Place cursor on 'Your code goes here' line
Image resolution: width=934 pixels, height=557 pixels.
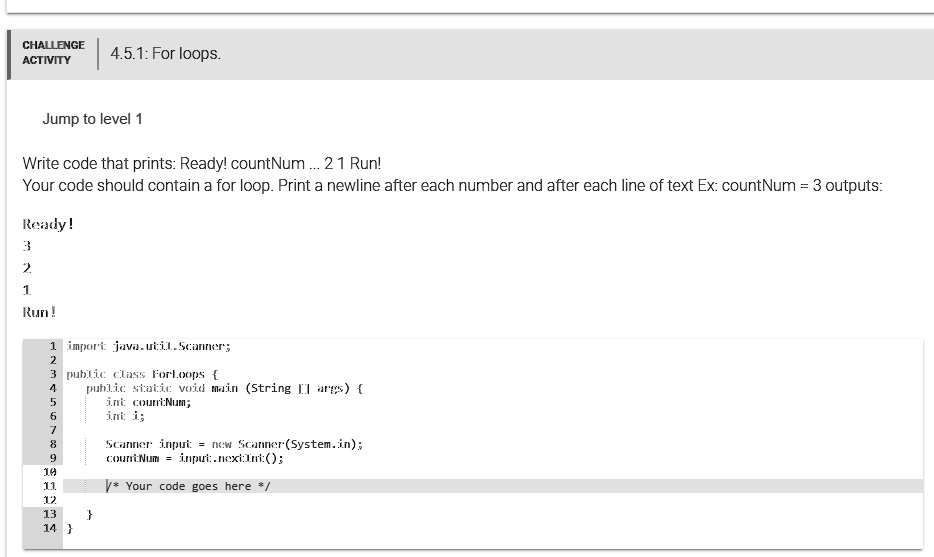pos(493,486)
